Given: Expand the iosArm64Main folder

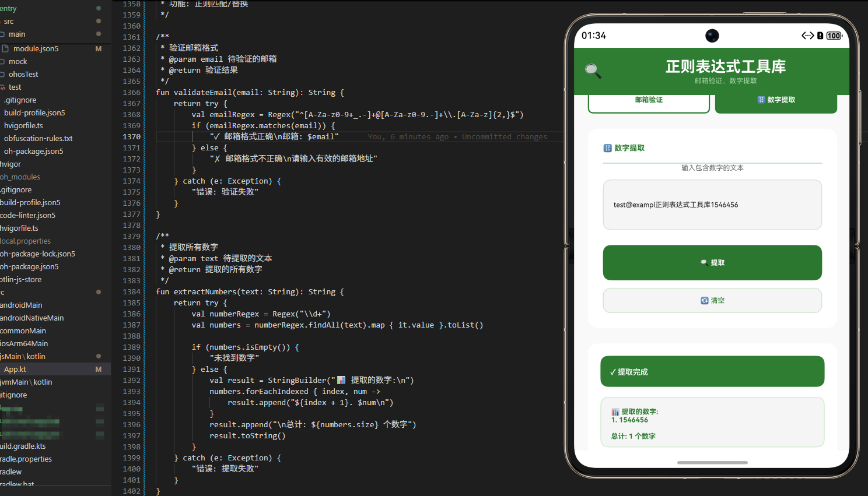Looking at the screenshot, I should pyautogui.click(x=24, y=343).
